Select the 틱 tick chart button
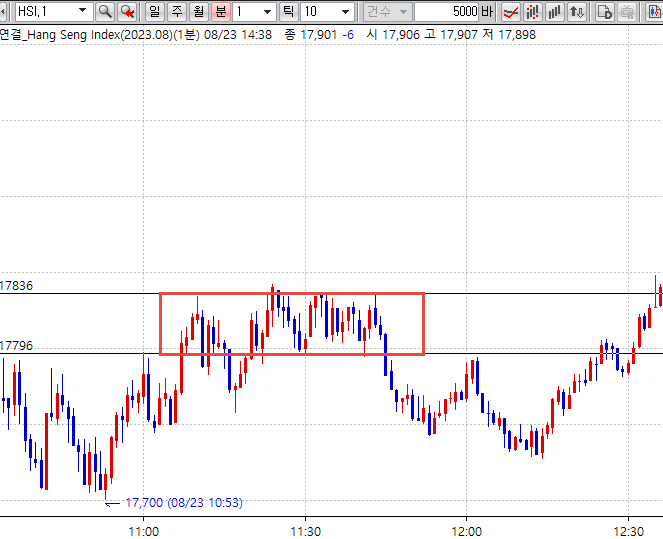This screenshot has width=663, height=539. click(x=288, y=12)
